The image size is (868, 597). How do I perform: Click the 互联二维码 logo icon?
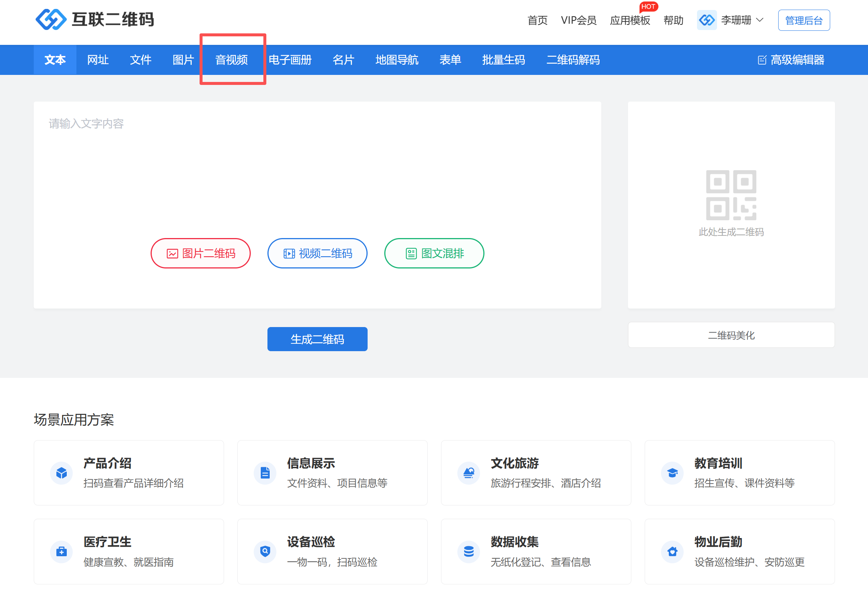tap(51, 19)
